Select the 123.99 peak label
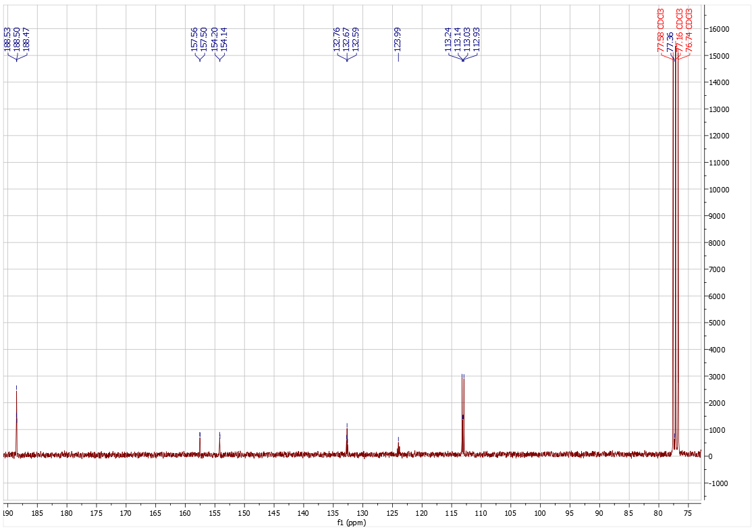 pos(398,40)
